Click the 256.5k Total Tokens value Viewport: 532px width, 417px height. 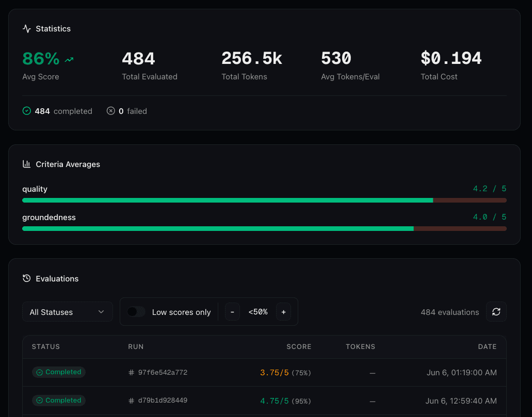[252, 59]
